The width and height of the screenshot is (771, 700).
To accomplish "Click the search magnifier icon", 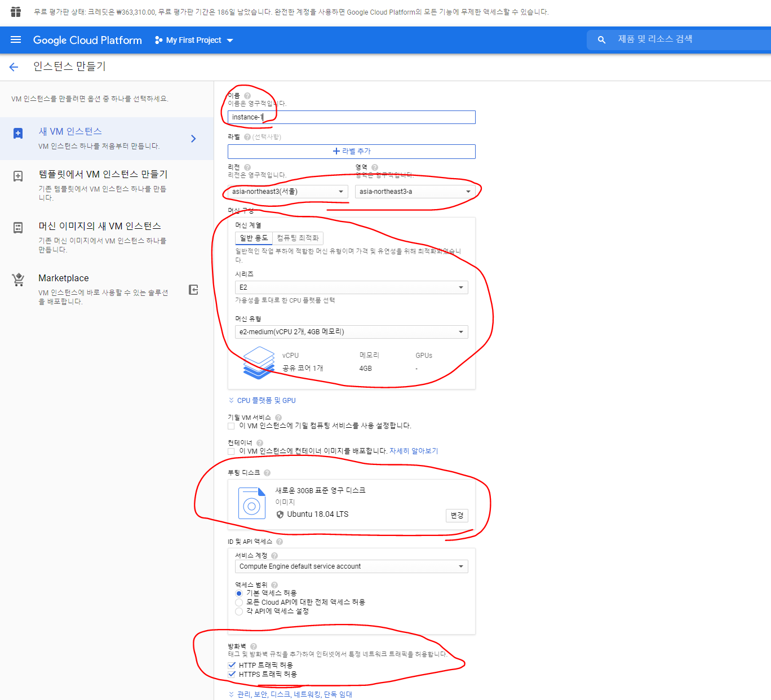I will point(602,40).
